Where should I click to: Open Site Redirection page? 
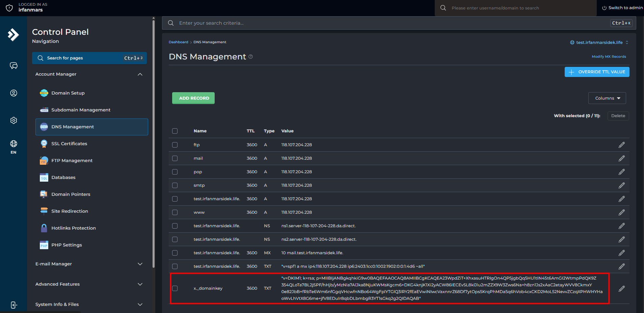click(x=70, y=211)
